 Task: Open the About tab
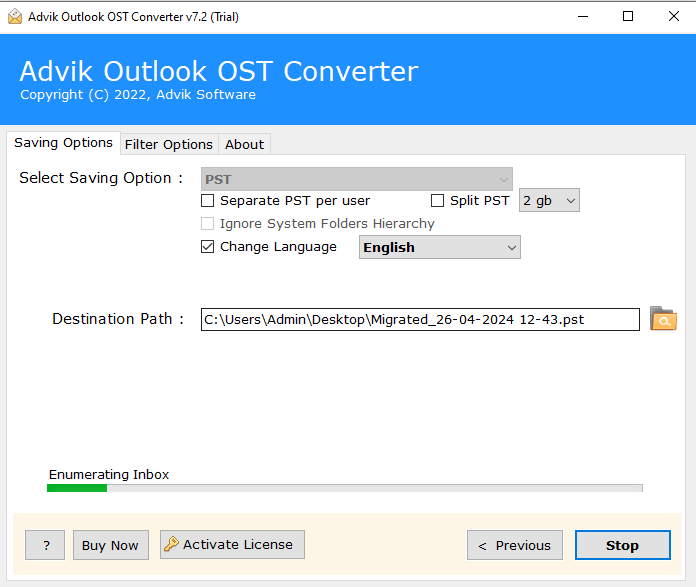244,144
